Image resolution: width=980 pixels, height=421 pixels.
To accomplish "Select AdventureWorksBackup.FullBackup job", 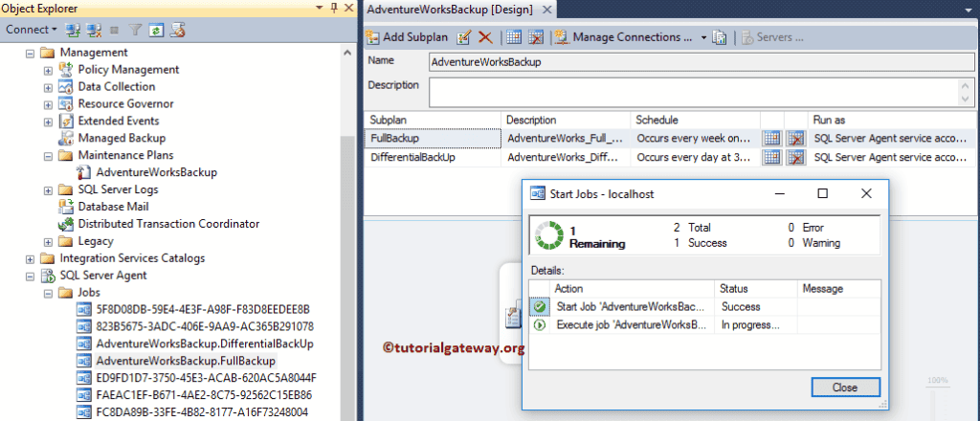I will 186,361.
